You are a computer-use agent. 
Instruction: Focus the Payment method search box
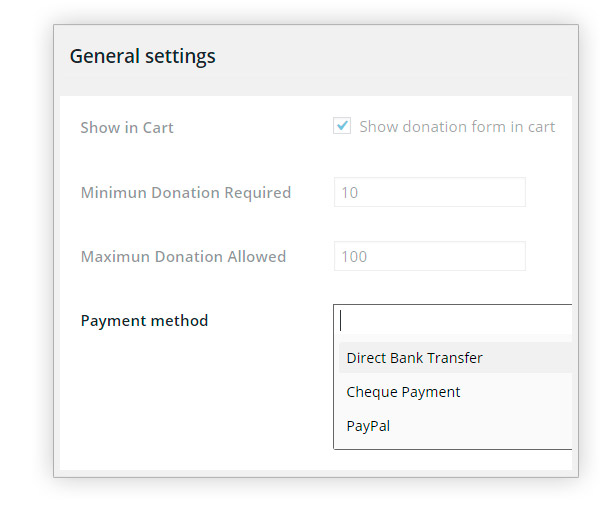coord(455,320)
